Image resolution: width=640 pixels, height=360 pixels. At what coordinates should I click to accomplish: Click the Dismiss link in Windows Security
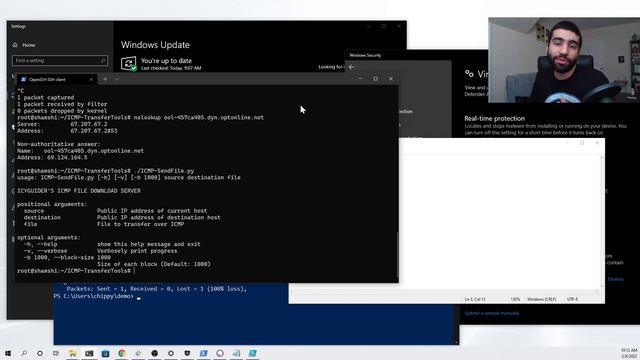[616, 279]
